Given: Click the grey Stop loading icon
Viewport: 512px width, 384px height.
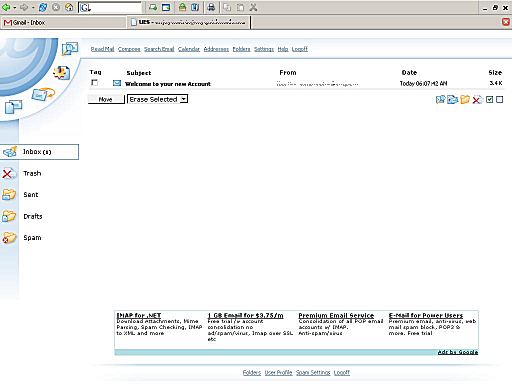Looking at the screenshot, I should click(x=56, y=7).
